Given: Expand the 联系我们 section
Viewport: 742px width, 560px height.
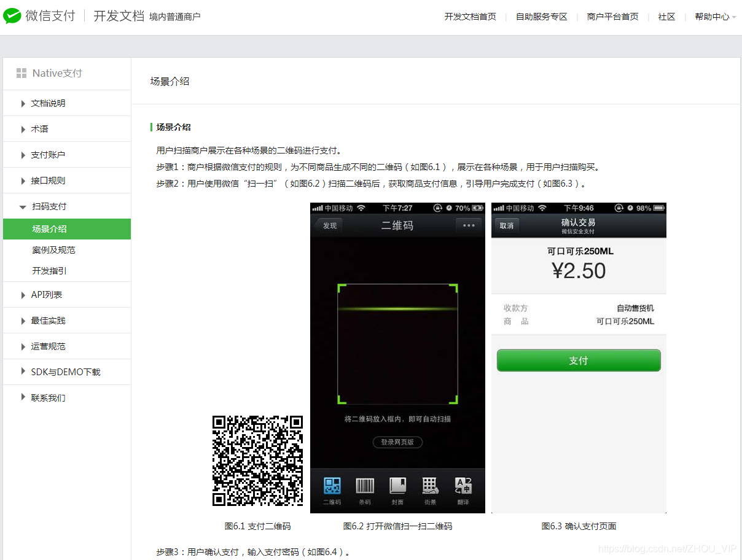Looking at the screenshot, I should (67, 398).
